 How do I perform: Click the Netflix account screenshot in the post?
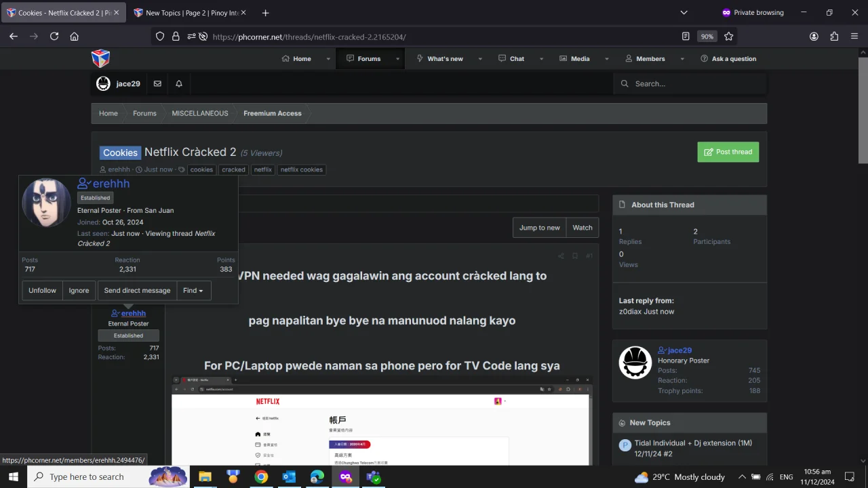pos(382,421)
